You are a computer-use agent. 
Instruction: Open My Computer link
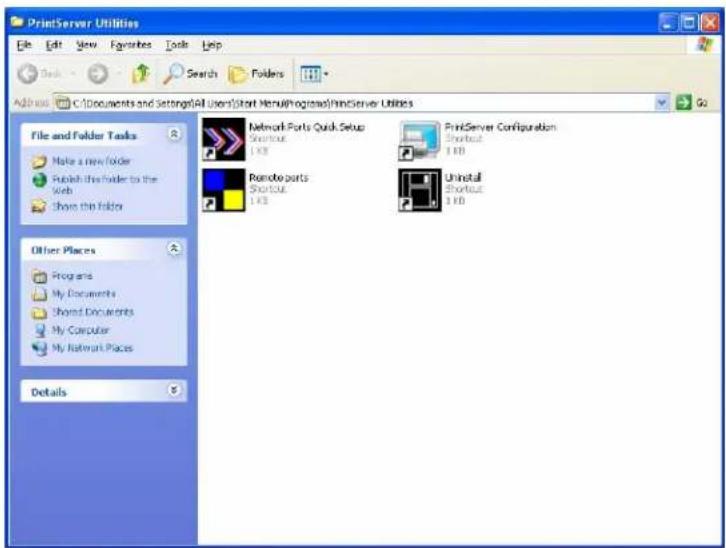tap(81, 330)
